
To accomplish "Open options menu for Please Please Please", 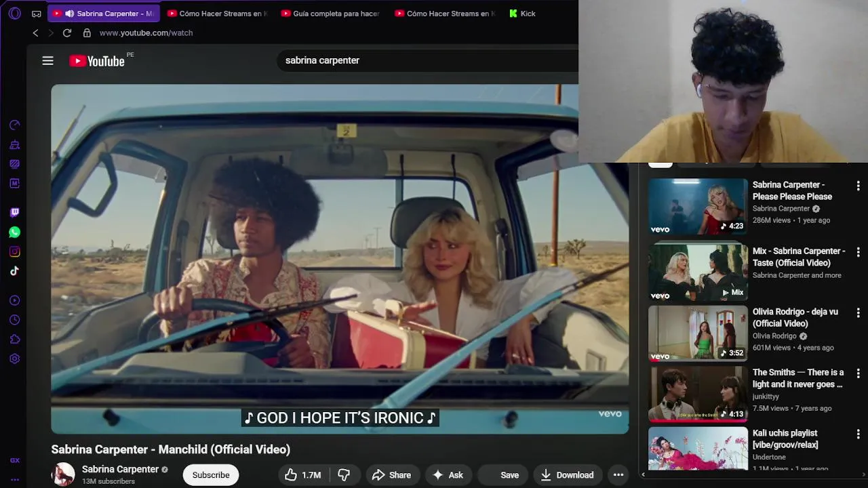I will click(858, 185).
